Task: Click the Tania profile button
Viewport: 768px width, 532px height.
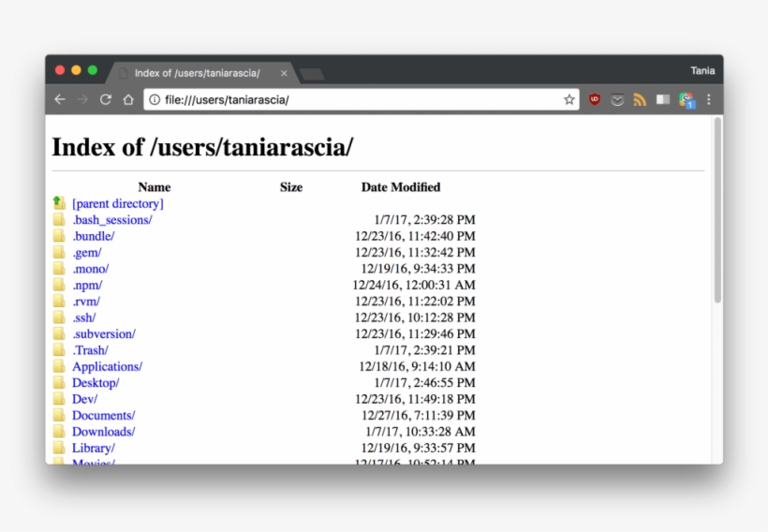Action: pos(702,70)
